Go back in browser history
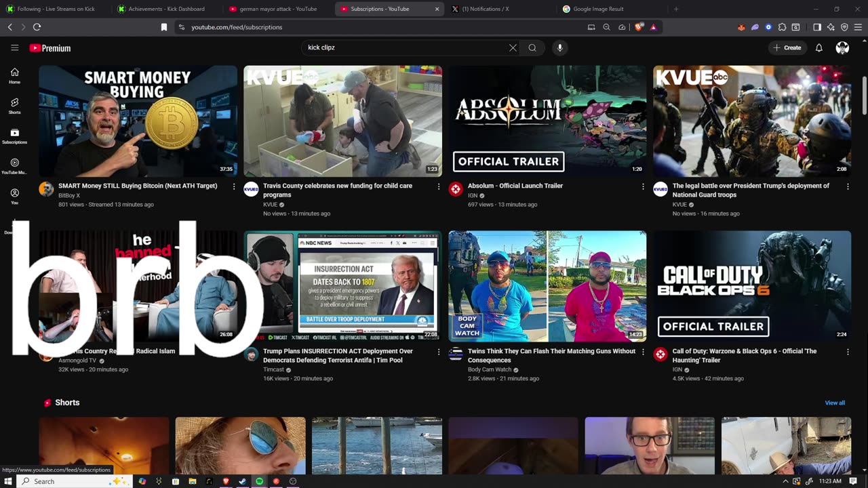 point(9,27)
